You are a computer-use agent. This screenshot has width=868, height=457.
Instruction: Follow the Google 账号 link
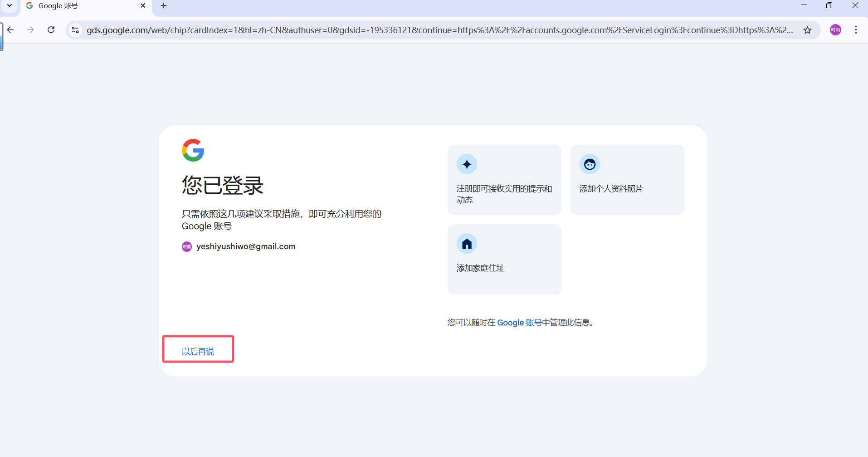pyautogui.click(x=519, y=323)
